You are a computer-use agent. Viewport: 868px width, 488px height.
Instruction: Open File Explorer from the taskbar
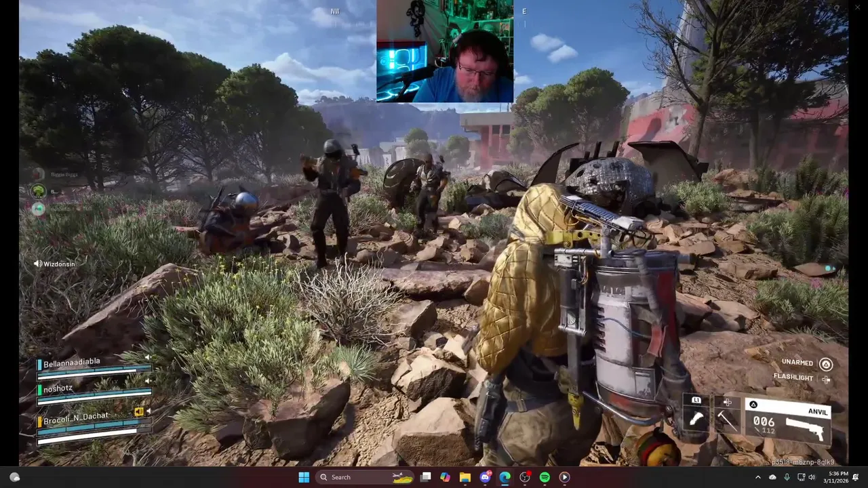[x=465, y=477]
